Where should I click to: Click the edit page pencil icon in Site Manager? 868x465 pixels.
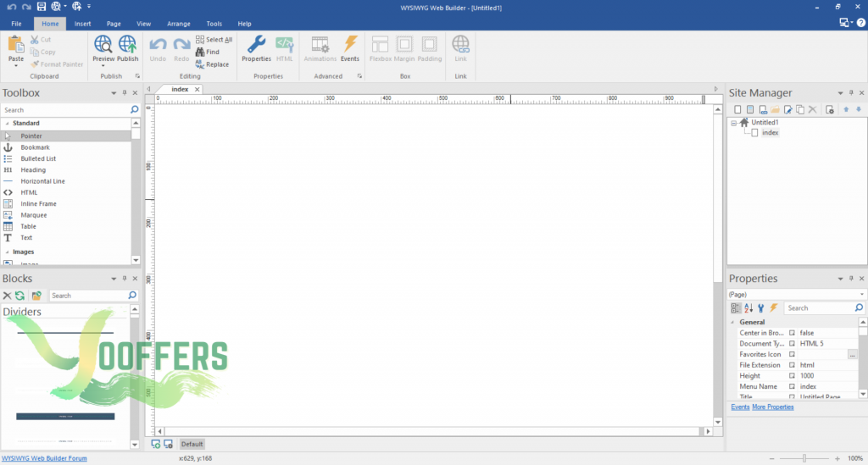787,109
